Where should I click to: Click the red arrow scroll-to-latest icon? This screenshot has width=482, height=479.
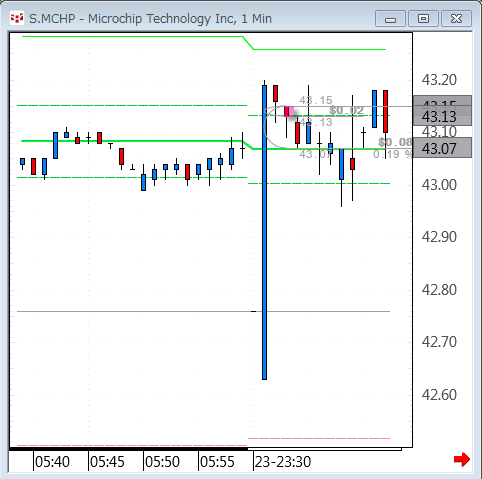462,460
